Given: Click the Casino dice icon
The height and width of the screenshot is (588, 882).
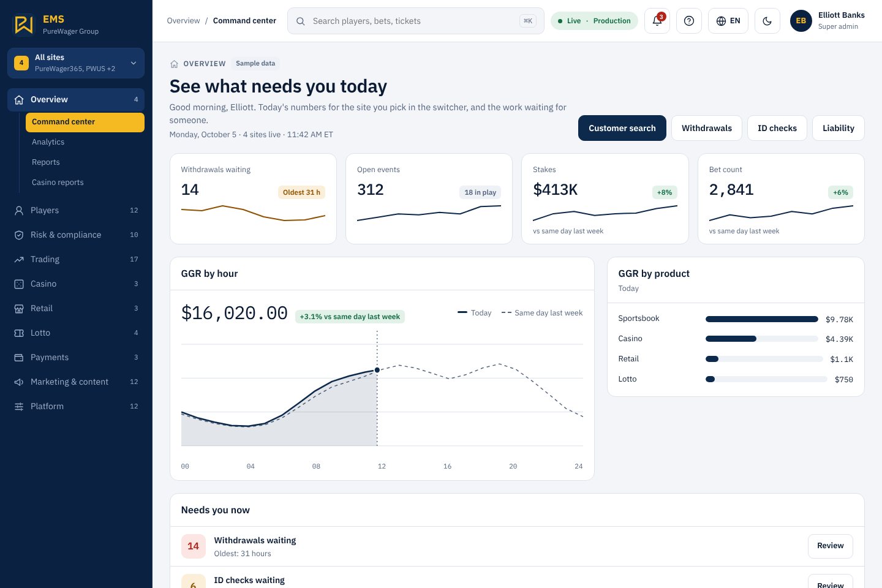Looking at the screenshot, I should (19, 284).
